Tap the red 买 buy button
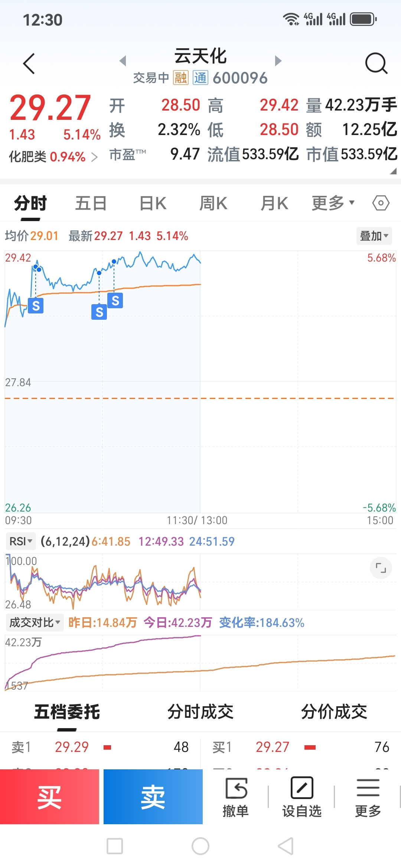This screenshot has width=401, height=868. click(x=49, y=797)
